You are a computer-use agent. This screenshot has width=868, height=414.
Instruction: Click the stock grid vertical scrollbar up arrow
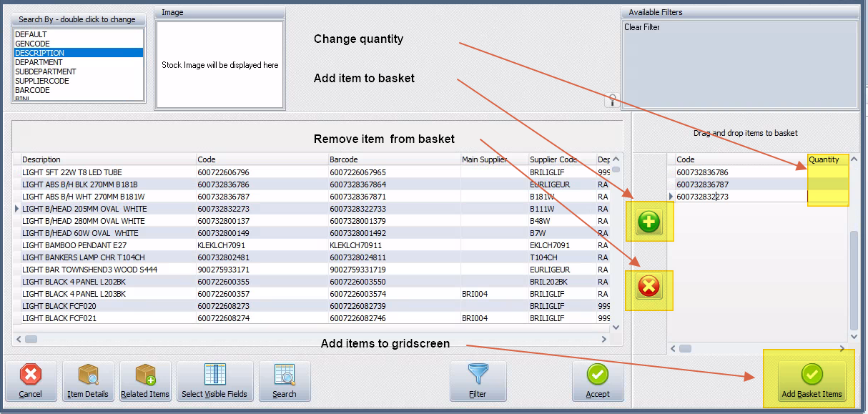coord(616,159)
